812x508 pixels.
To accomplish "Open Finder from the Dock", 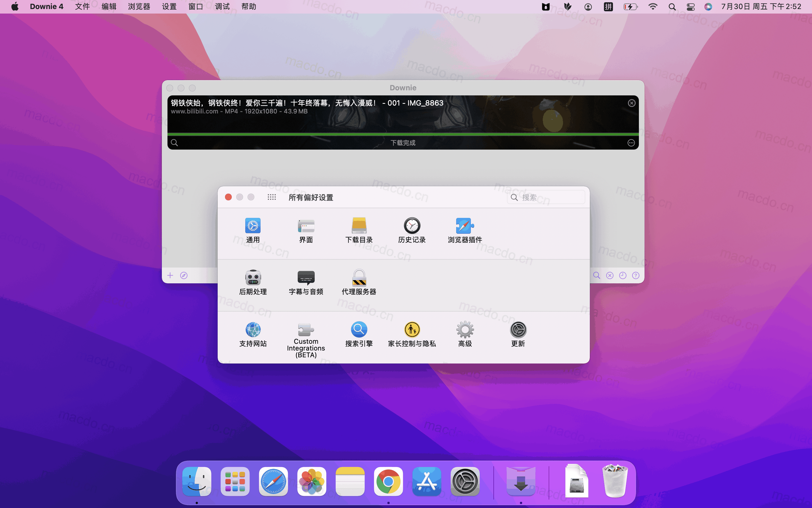I will tap(197, 481).
